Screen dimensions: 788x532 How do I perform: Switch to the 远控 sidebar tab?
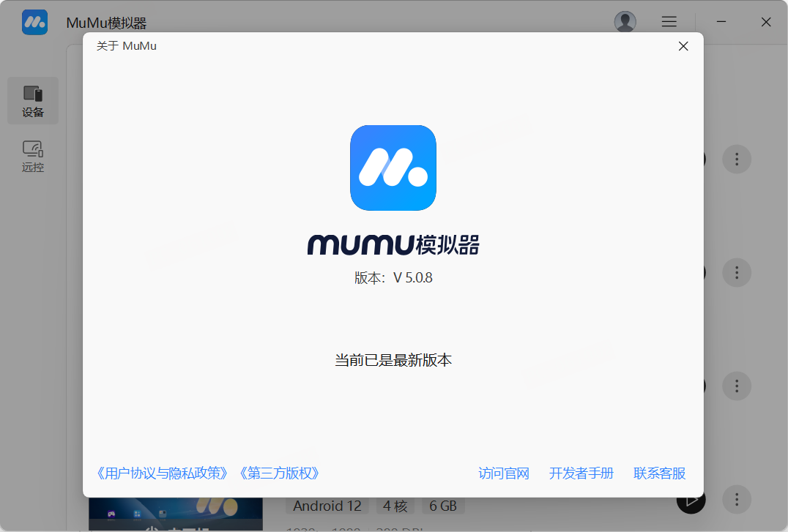[33, 157]
